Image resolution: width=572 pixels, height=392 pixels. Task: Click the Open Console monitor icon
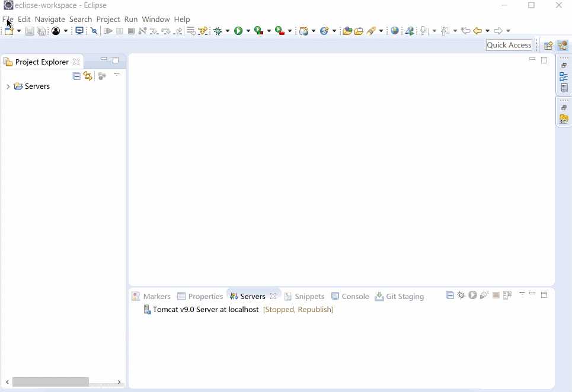point(79,31)
